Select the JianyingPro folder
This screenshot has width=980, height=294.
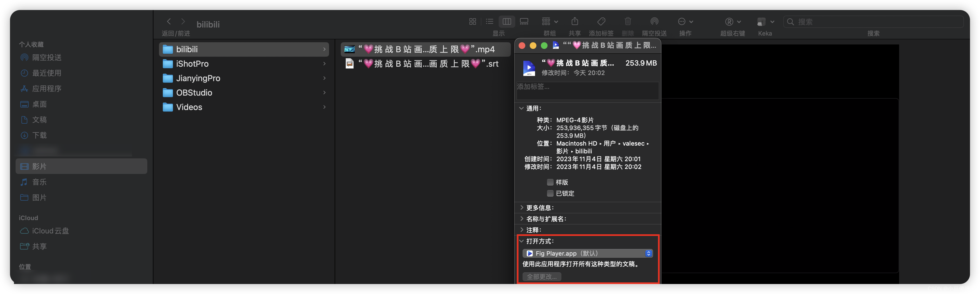pos(244,78)
